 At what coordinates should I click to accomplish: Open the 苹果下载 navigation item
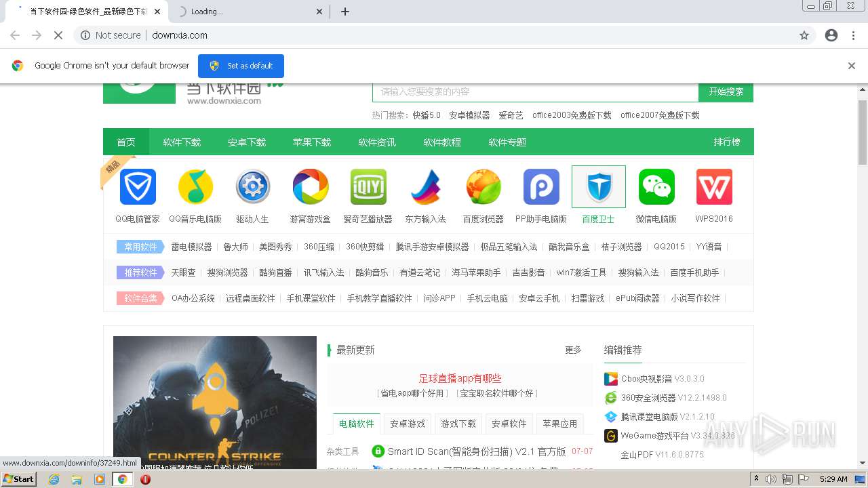click(312, 142)
